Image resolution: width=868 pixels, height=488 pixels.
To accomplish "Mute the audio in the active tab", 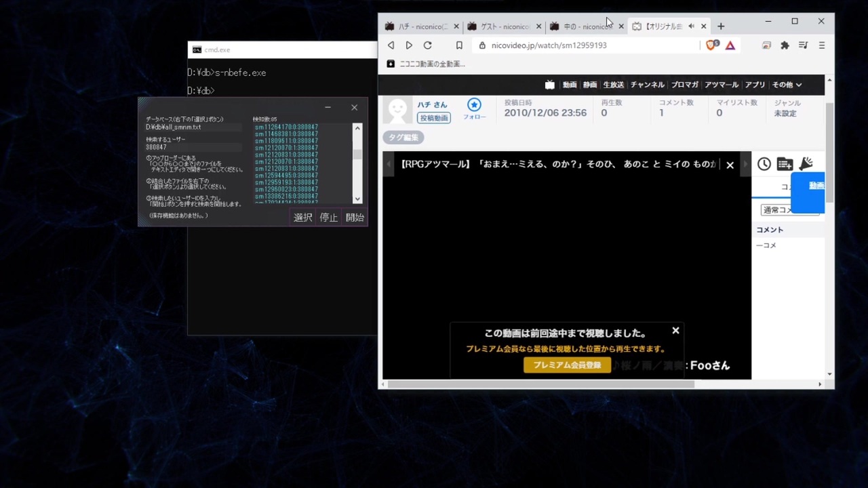I will 691,26.
